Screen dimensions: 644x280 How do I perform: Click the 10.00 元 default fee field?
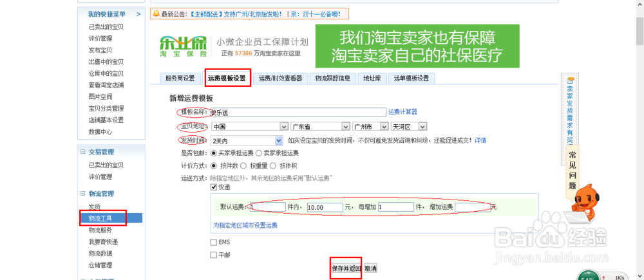click(x=325, y=207)
